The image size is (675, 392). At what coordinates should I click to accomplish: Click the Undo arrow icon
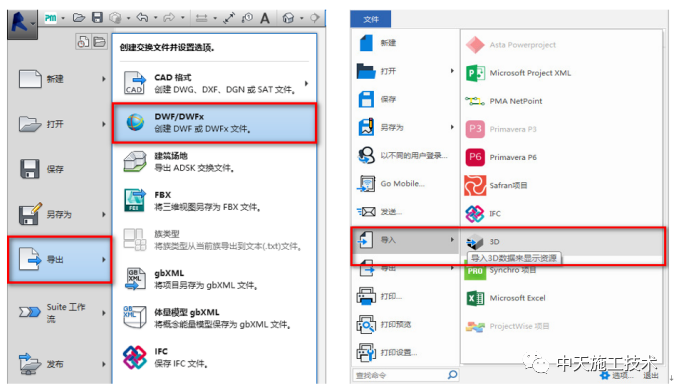(142, 18)
